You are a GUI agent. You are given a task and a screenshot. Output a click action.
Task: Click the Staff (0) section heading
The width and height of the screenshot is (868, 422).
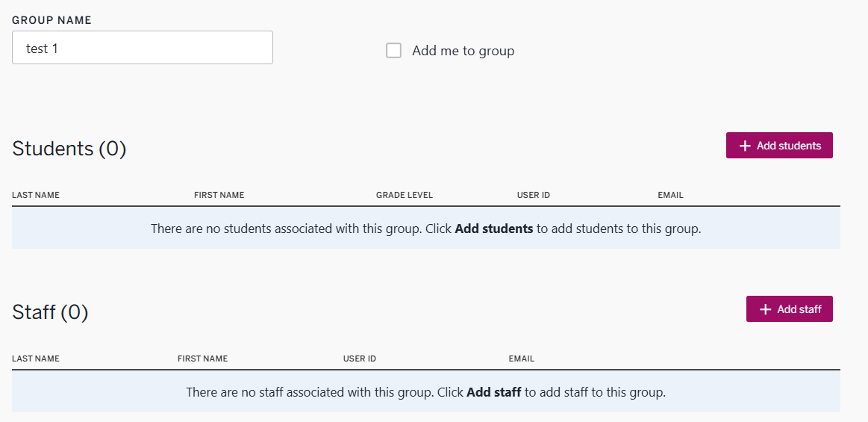pos(50,311)
